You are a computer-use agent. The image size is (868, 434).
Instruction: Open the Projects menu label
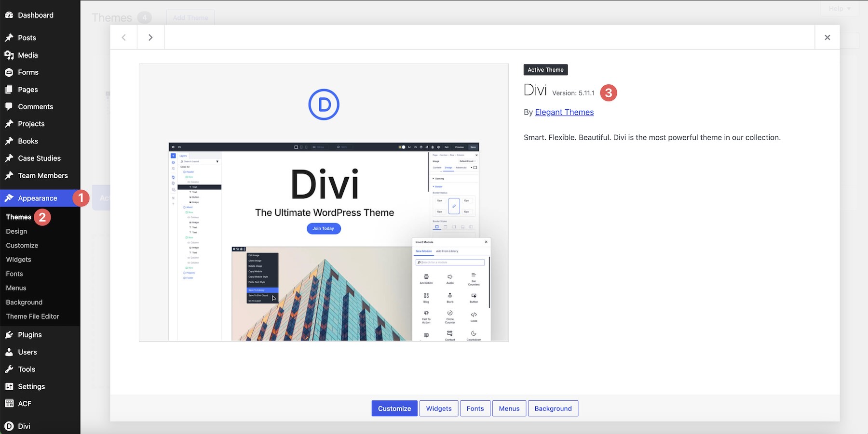coord(31,124)
